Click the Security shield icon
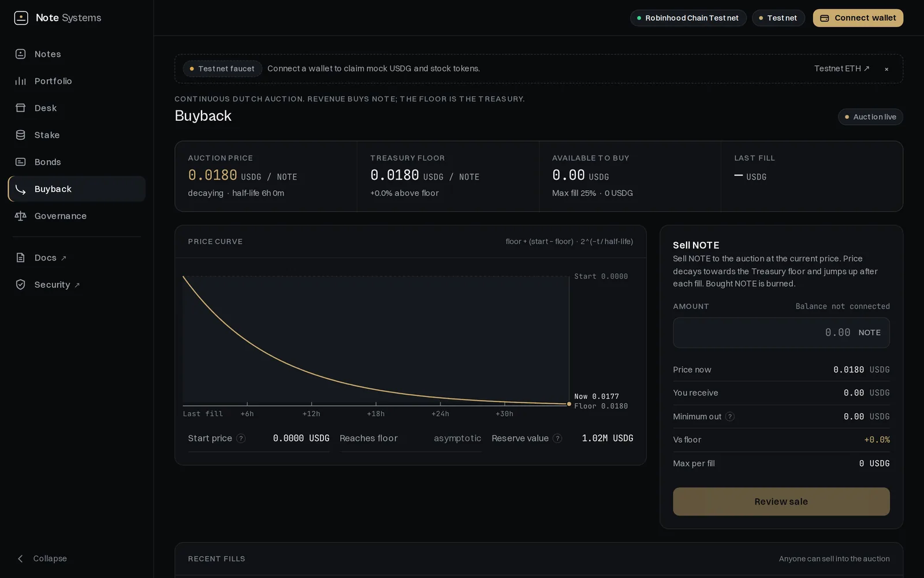 (20, 284)
